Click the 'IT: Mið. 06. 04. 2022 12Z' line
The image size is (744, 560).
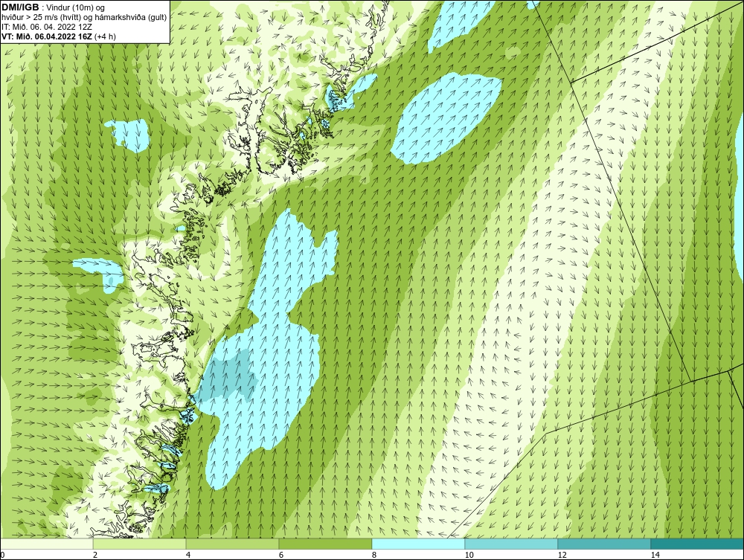(47, 27)
